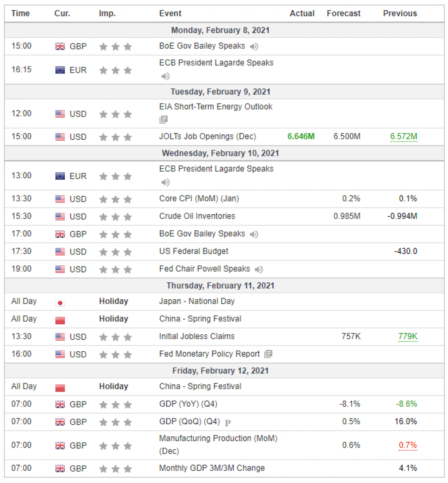Click the importance stars in the Manufacturing Production row

pyautogui.click(x=116, y=446)
